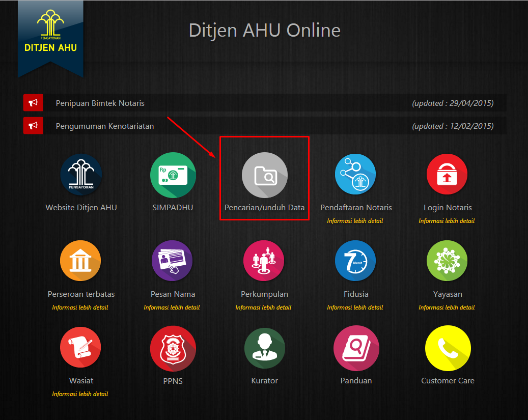
Task: Click the Kurator person icon
Action: click(x=264, y=348)
